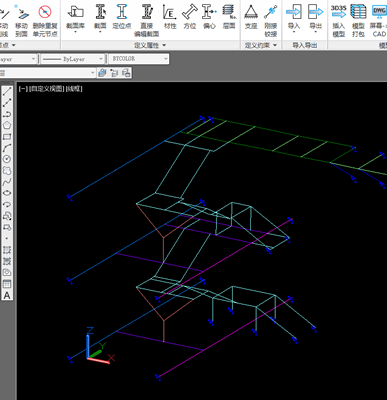Screen dimensions: 387x400
Task: Click the 材性 material property icon
Action: (170, 17)
